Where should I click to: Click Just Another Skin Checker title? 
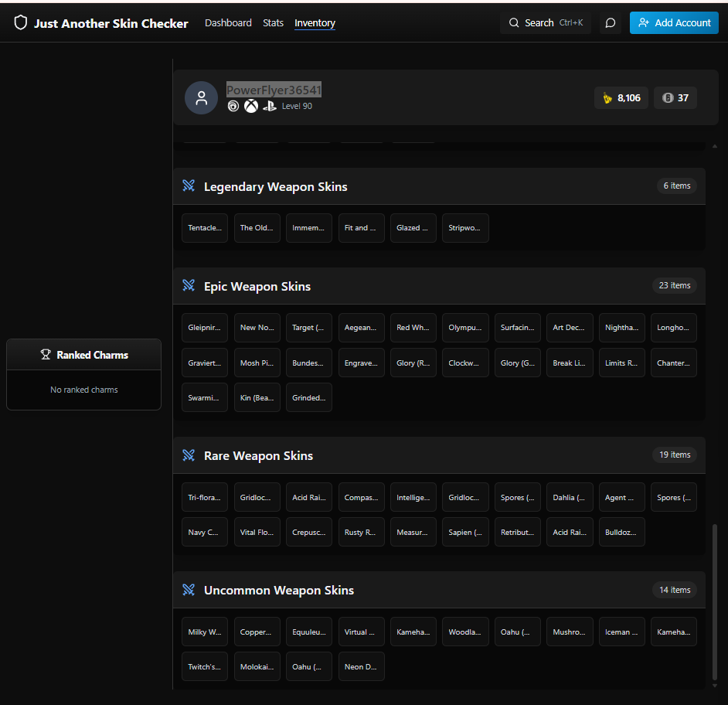coord(111,23)
